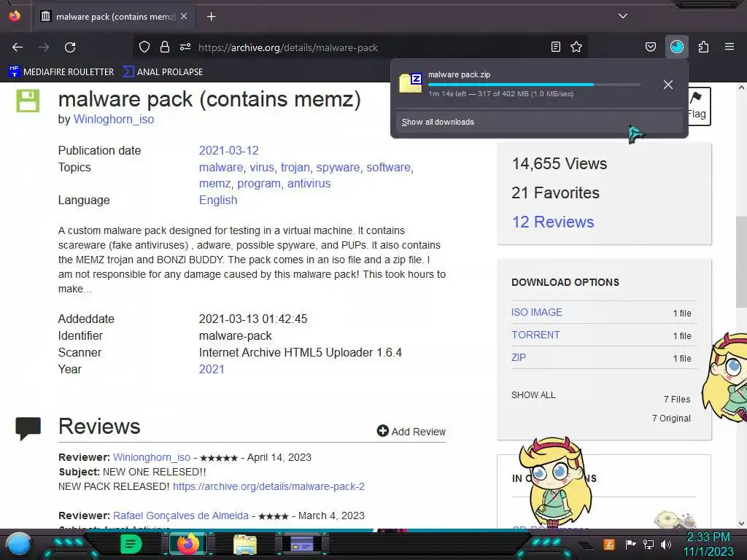Download the ISO IMAGE option

click(536, 312)
